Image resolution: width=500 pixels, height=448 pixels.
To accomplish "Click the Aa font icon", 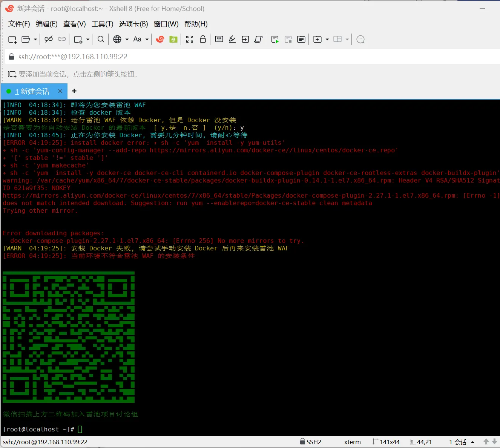I will pos(137,39).
